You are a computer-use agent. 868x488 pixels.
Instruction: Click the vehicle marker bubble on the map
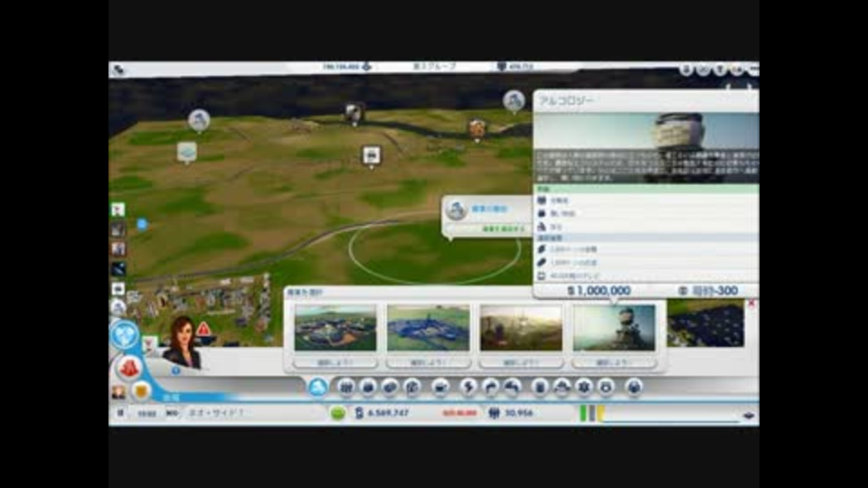coord(372,156)
